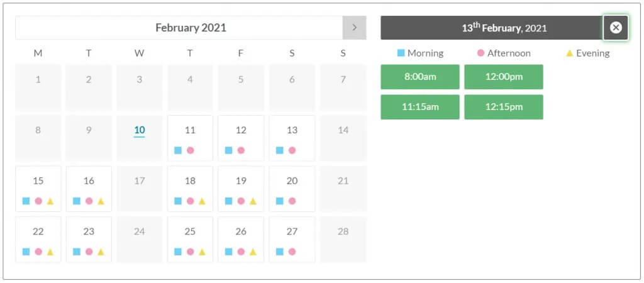The height and width of the screenshot is (283, 644).
Task: Go to next month with arrow button
Action: [x=354, y=28]
